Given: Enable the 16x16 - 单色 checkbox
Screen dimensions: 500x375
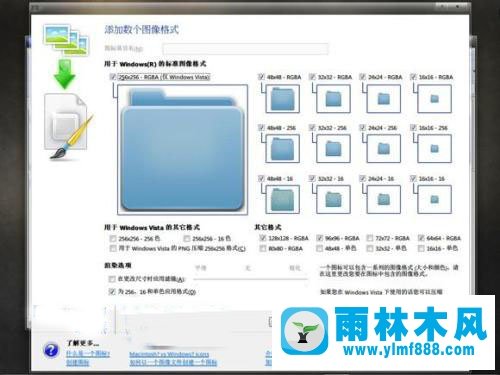Looking at the screenshot, I should tap(421, 248).
